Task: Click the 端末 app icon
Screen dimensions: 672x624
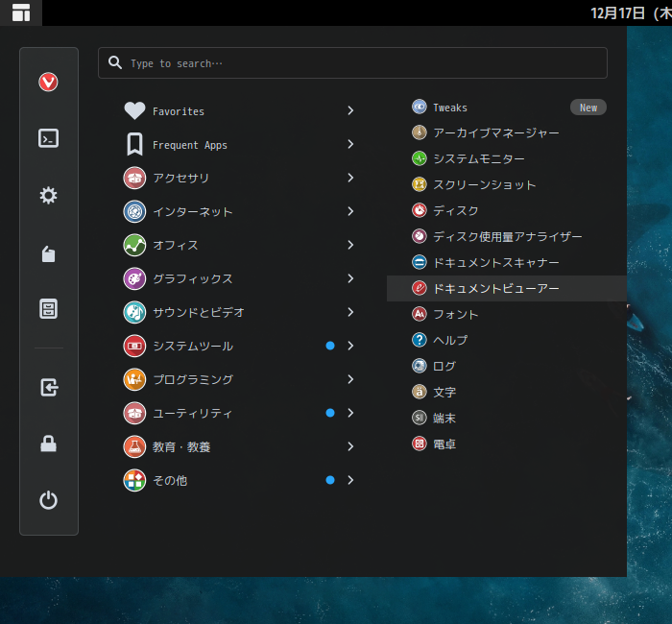Action: (x=420, y=418)
